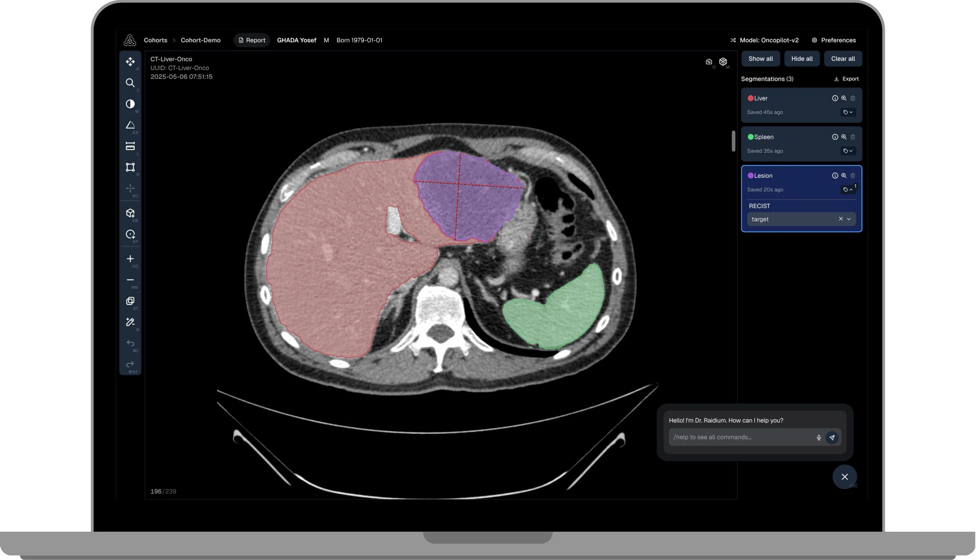Expand the Spleen tag dropdown
Image resolution: width=976 pixels, height=560 pixels.
[x=848, y=151]
